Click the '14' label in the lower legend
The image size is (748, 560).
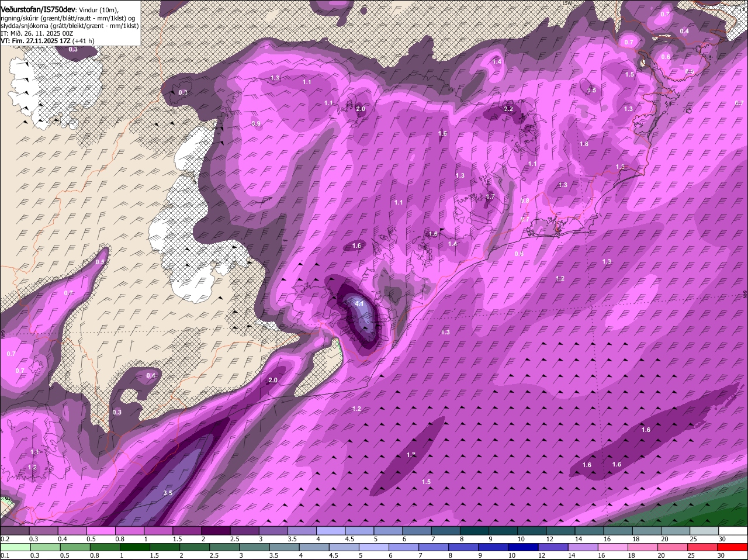click(570, 555)
